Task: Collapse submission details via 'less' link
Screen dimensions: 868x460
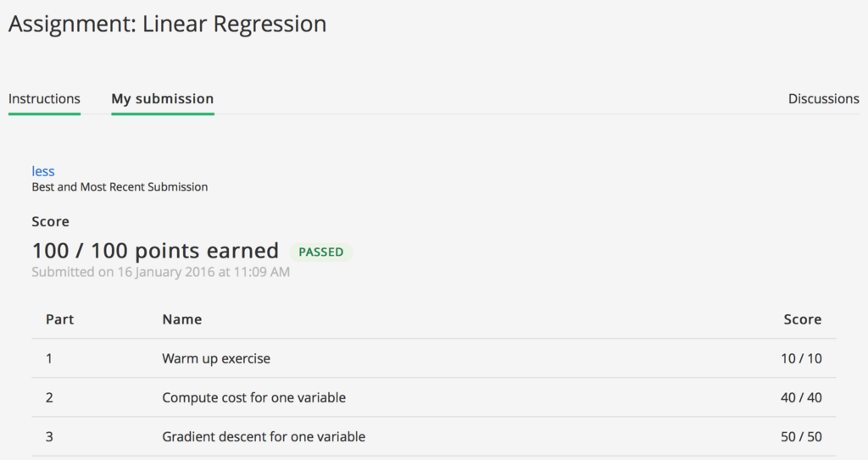Action: point(43,171)
